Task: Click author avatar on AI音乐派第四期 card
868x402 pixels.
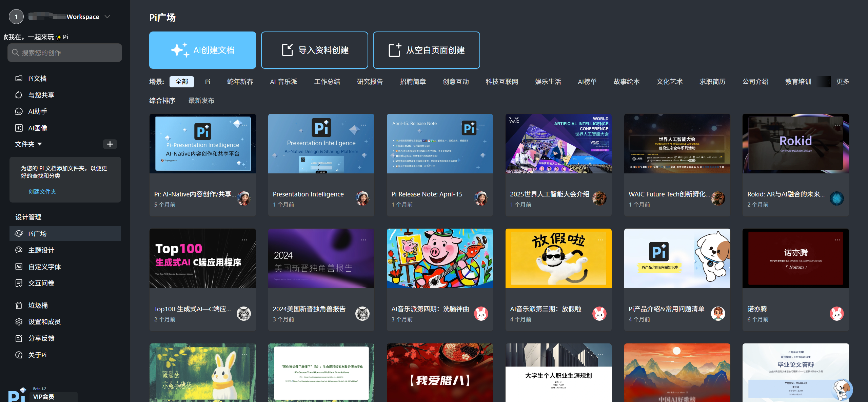Action: pos(481,314)
